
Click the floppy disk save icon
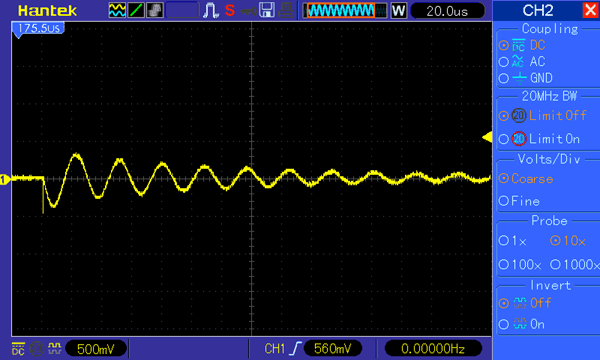point(267,10)
